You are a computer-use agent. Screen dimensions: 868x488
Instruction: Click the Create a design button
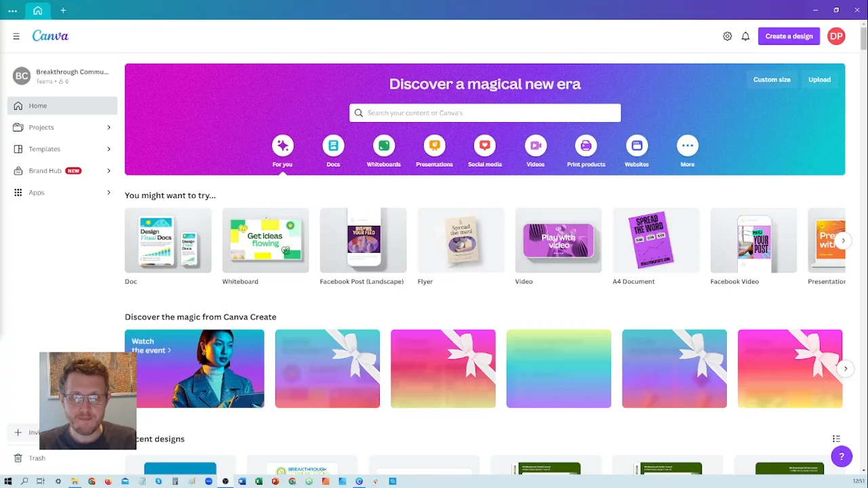point(789,37)
